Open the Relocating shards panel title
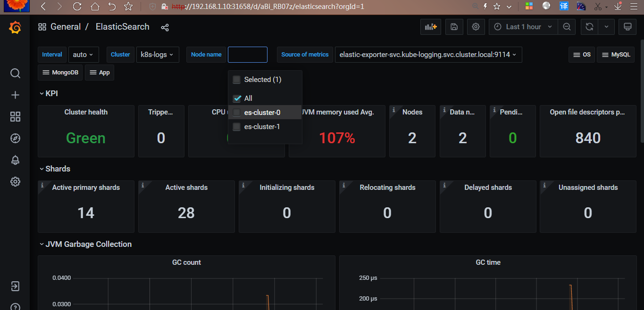Screen dimensions: 644x310 tap(387, 188)
